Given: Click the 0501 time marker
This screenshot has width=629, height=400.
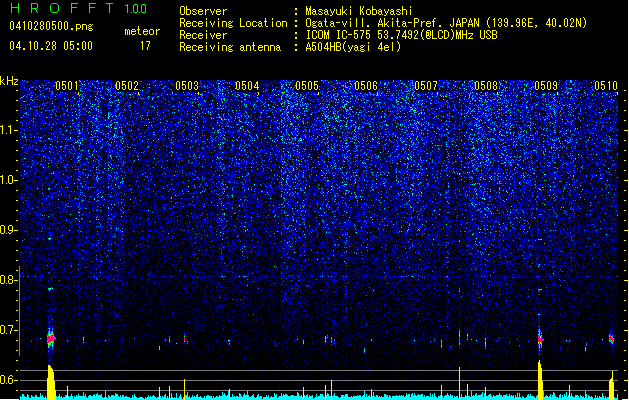Looking at the screenshot, I should pos(67,86).
